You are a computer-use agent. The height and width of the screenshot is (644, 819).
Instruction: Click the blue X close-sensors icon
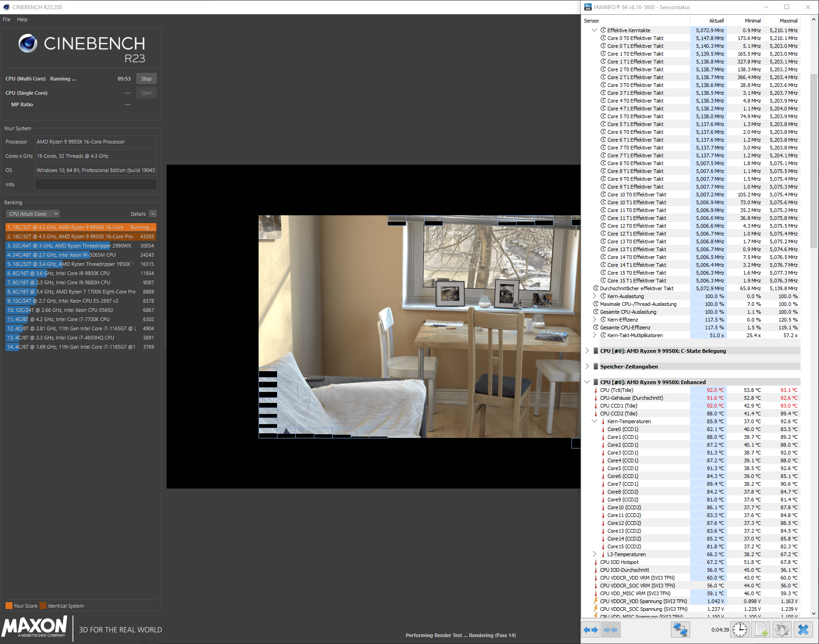pos(803,630)
